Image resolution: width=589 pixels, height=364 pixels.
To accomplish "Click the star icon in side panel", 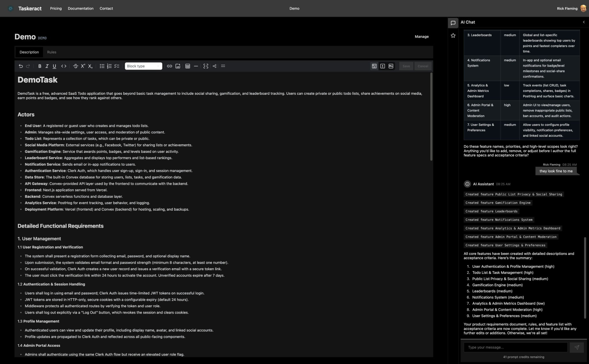I will coord(453,35).
